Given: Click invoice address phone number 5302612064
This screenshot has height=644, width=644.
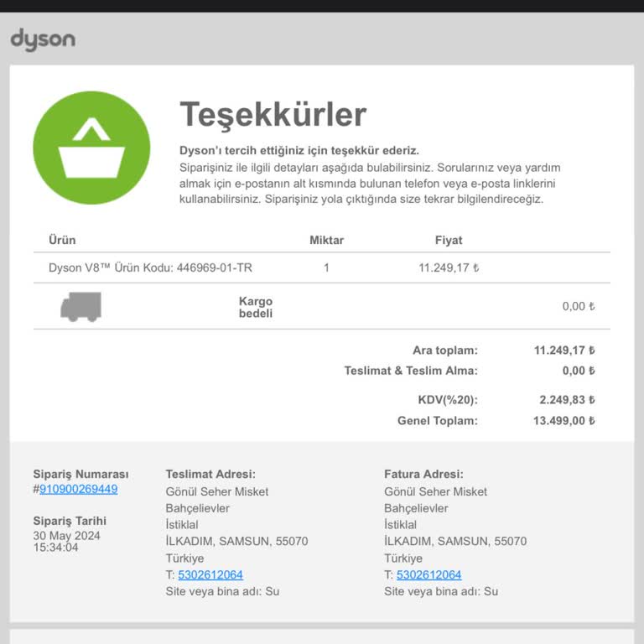Looking at the screenshot, I should [x=428, y=574].
